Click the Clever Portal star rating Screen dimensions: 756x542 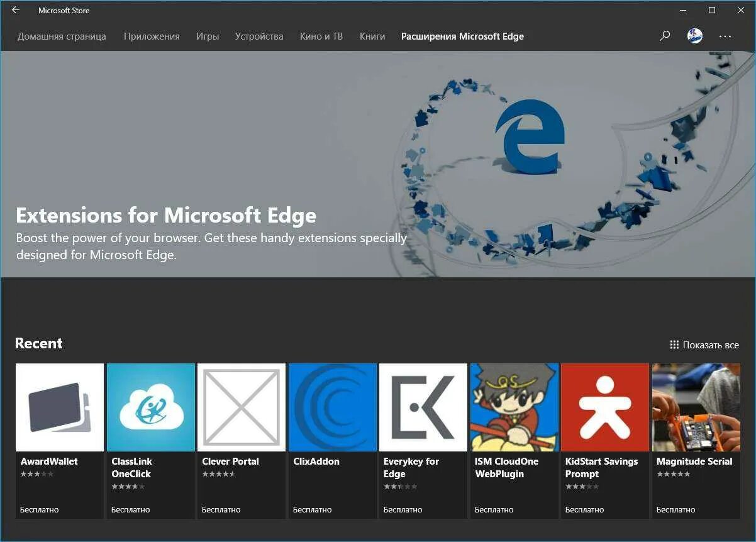[219, 474]
